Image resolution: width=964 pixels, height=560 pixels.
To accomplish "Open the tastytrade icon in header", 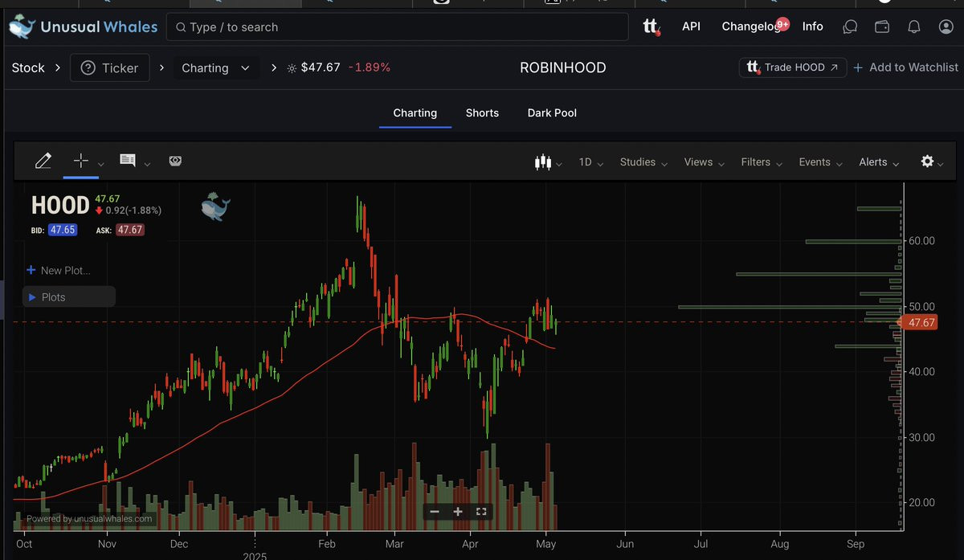I will coord(652,27).
